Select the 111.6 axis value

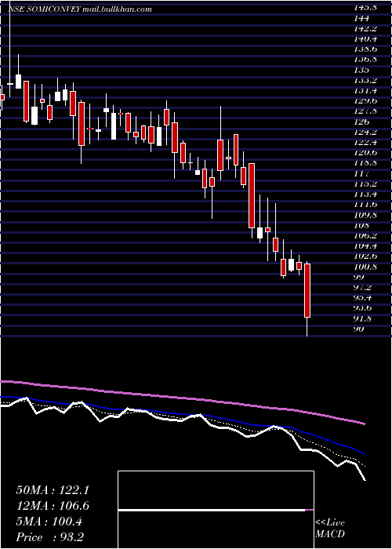click(367, 204)
